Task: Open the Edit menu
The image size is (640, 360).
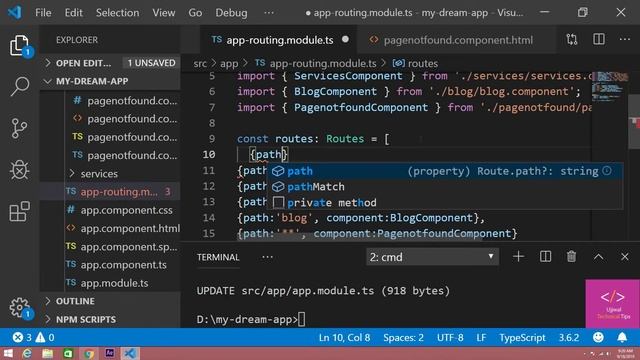Action: (73, 13)
